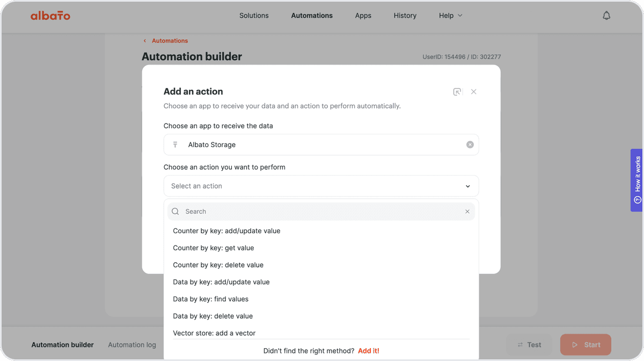644x361 pixels.
Task: Open the notifications bell
Action: [x=606, y=16]
